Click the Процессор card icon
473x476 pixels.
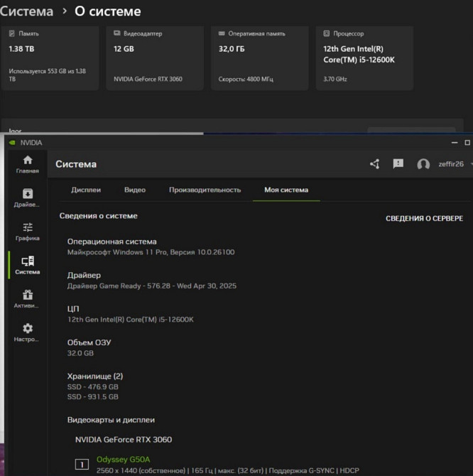pos(327,33)
